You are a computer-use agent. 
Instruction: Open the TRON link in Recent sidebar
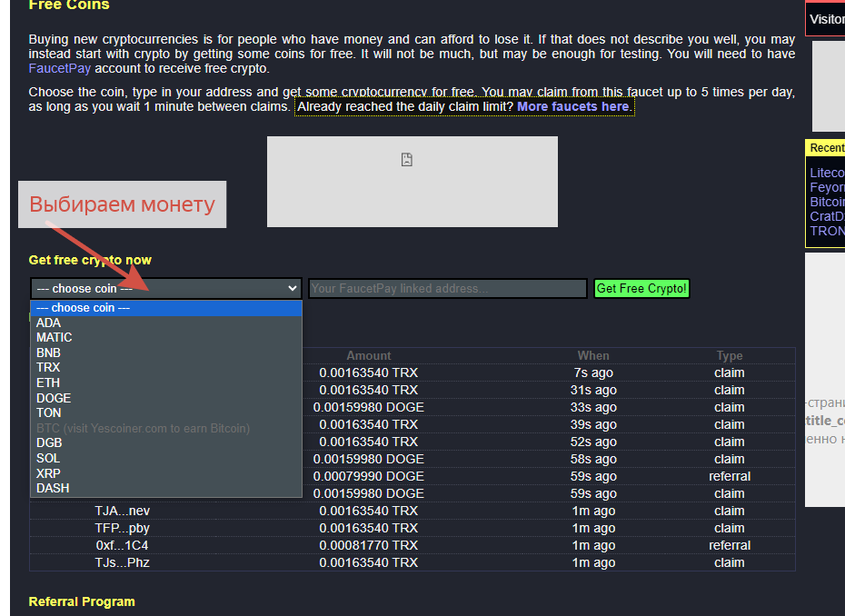click(x=827, y=231)
